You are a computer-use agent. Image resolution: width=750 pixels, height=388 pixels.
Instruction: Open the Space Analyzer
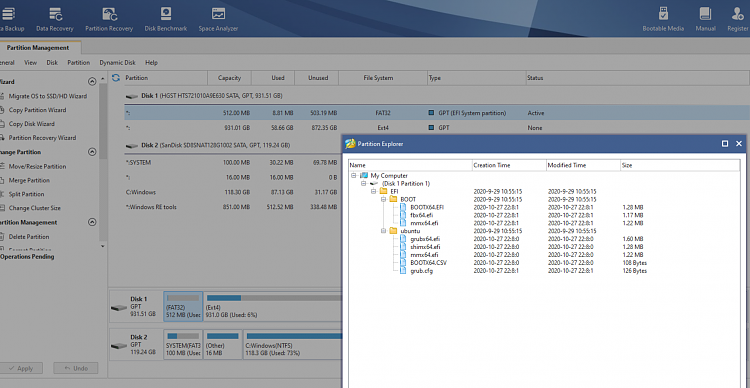tap(218, 19)
